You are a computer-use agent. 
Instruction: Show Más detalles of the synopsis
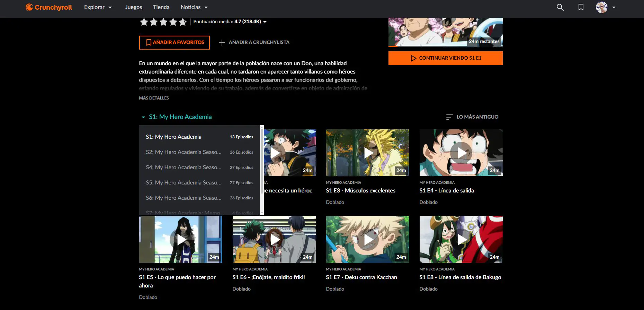tap(154, 98)
